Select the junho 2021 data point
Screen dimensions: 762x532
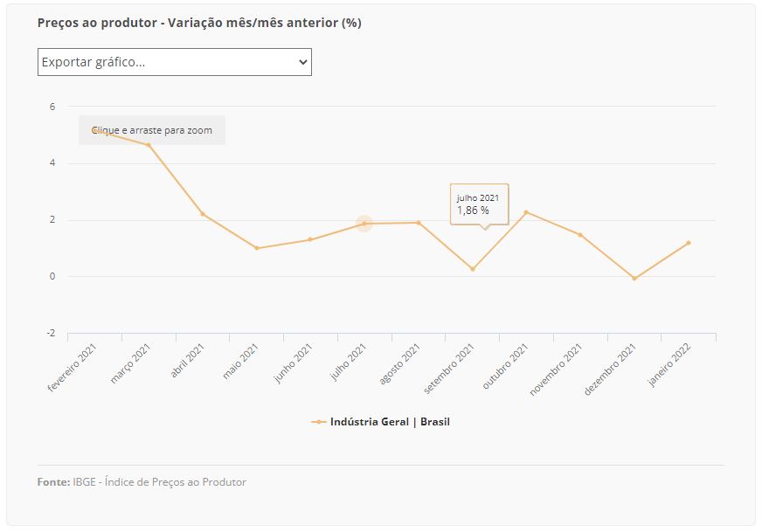tap(310, 239)
